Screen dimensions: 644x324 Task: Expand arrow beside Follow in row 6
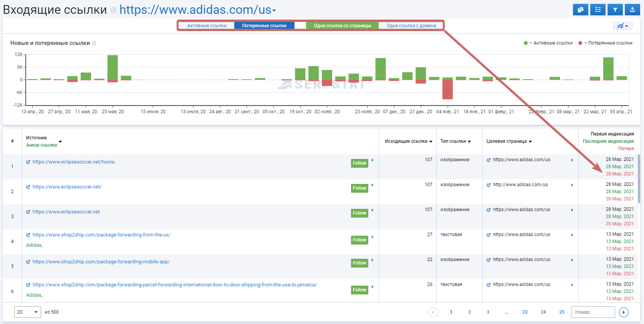click(x=372, y=287)
